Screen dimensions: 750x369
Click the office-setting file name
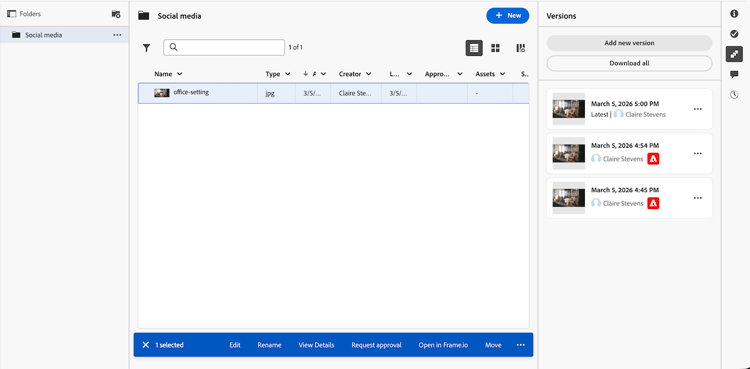coord(191,92)
